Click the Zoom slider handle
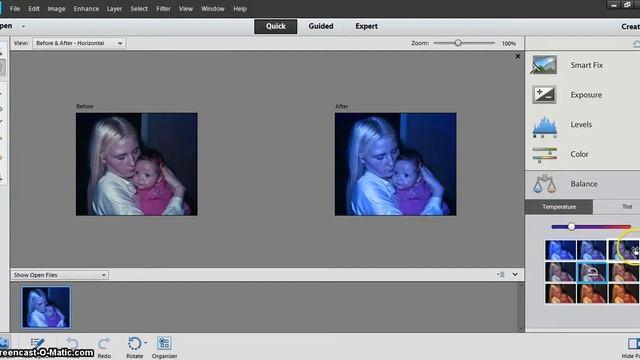This screenshot has height=360, width=640. (x=458, y=43)
